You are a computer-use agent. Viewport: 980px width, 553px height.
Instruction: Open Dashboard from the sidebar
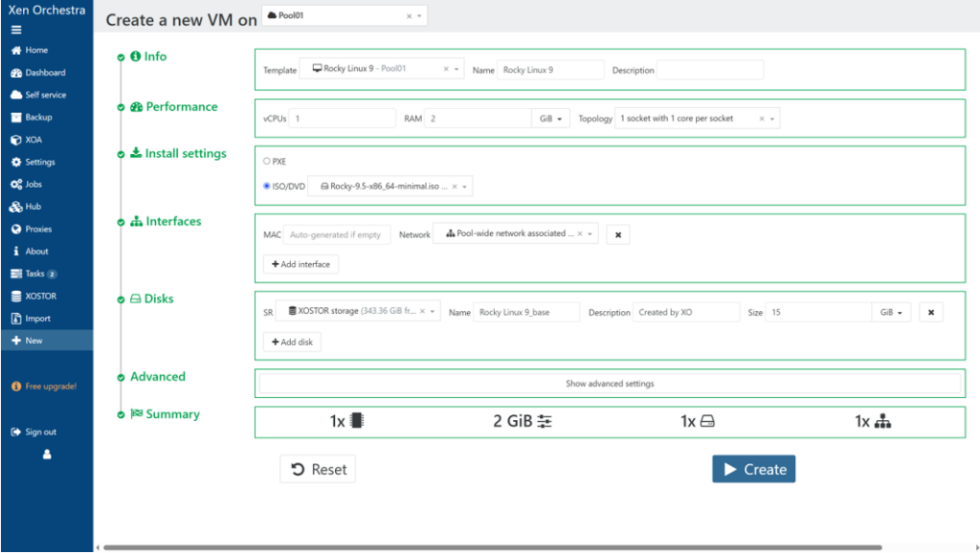click(45, 73)
